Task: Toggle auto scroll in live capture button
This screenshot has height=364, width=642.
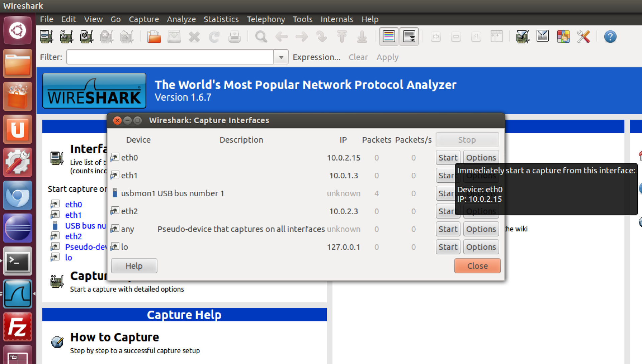Action: click(x=409, y=36)
